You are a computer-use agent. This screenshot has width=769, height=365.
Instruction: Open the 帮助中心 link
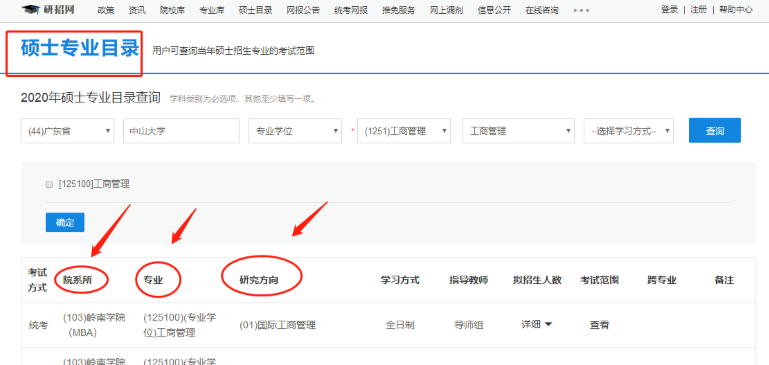coord(736,9)
